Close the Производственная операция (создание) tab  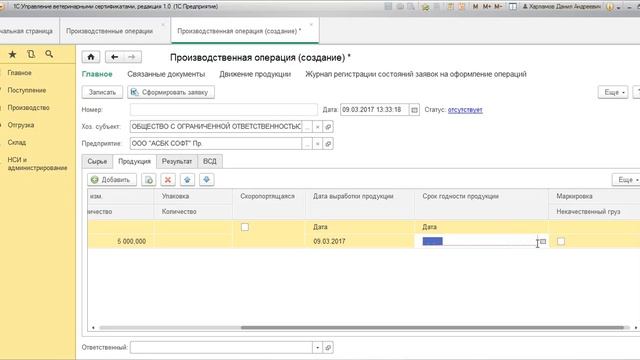(x=311, y=24)
